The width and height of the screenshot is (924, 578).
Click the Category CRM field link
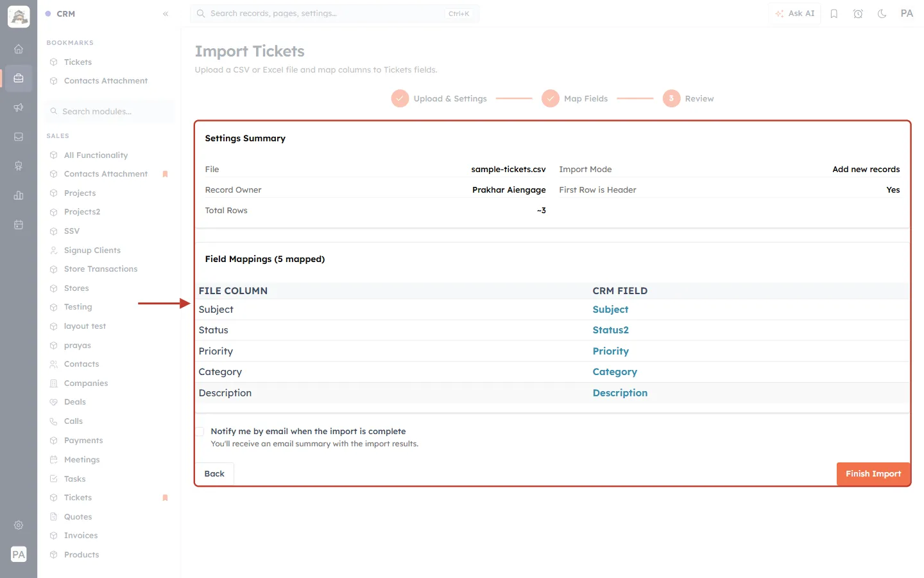(615, 372)
